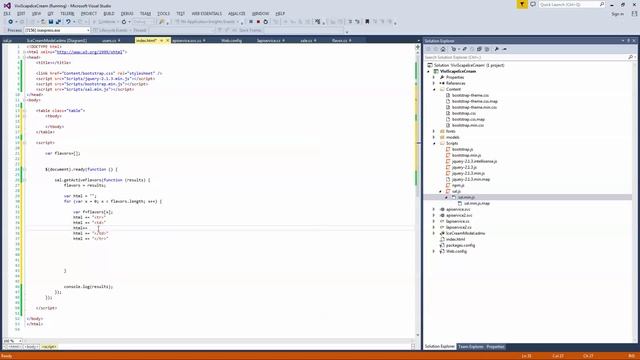Expand the IceCreamModel.edmx node
The image size is (640, 360).
coord(434,233)
